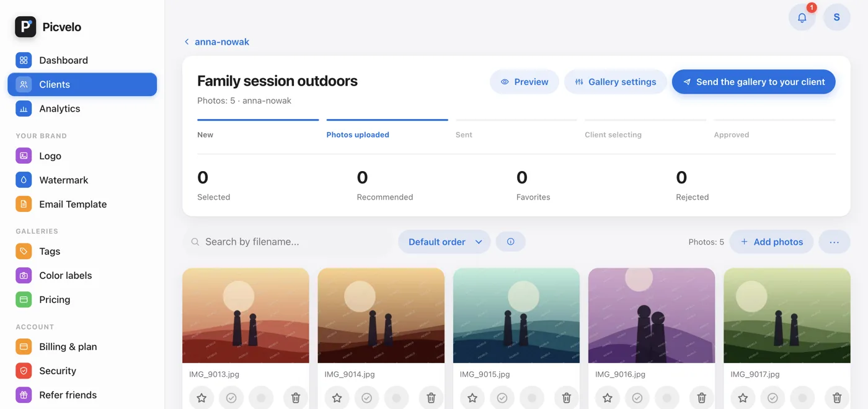
Task: Toggle favorite star on IMG_9013.jpg
Action: pyautogui.click(x=201, y=398)
